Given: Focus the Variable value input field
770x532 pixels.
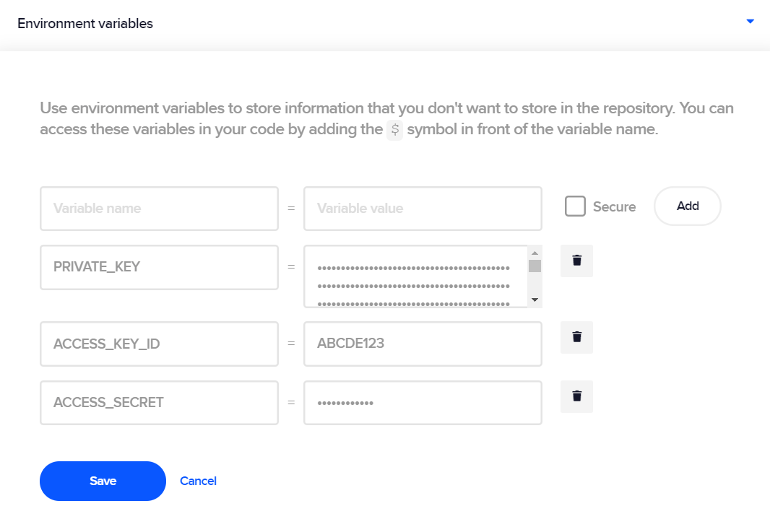Looking at the screenshot, I should point(423,209).
